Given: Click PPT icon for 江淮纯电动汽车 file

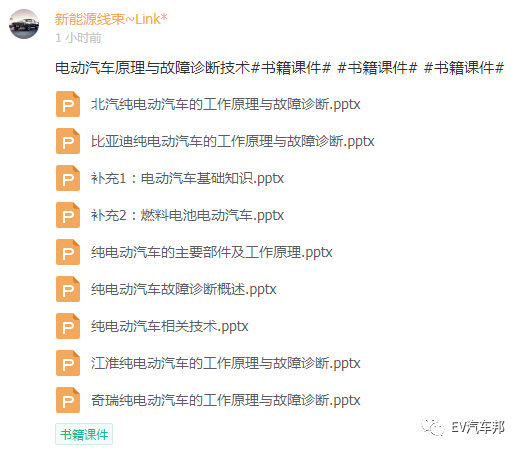Looking at the screenshot, I should 68,363.
